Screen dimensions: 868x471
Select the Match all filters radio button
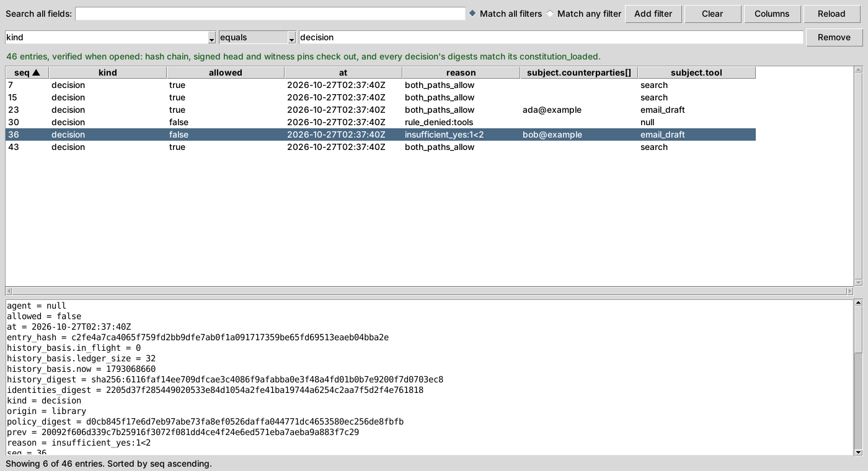[506, 14]
